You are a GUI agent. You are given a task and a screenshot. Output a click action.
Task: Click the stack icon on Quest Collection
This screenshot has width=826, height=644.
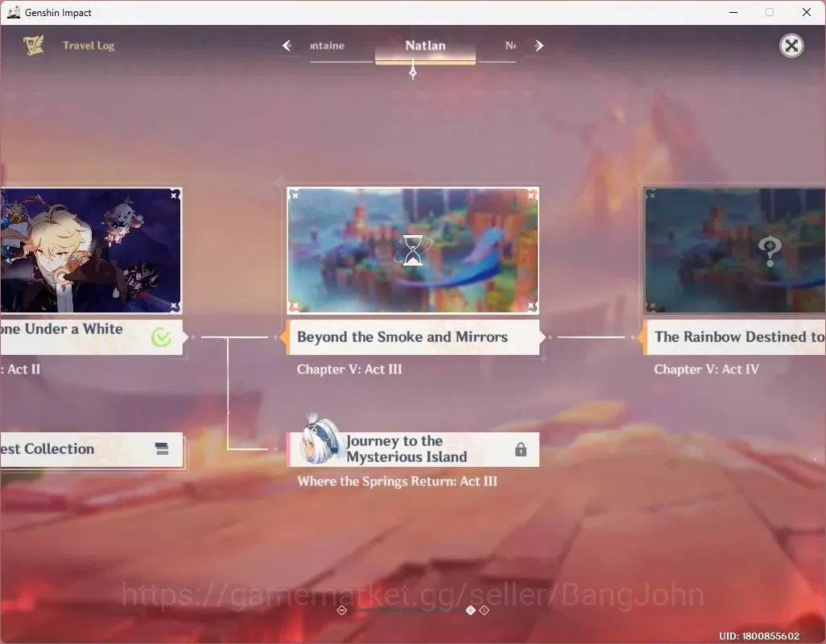(162, 449)
